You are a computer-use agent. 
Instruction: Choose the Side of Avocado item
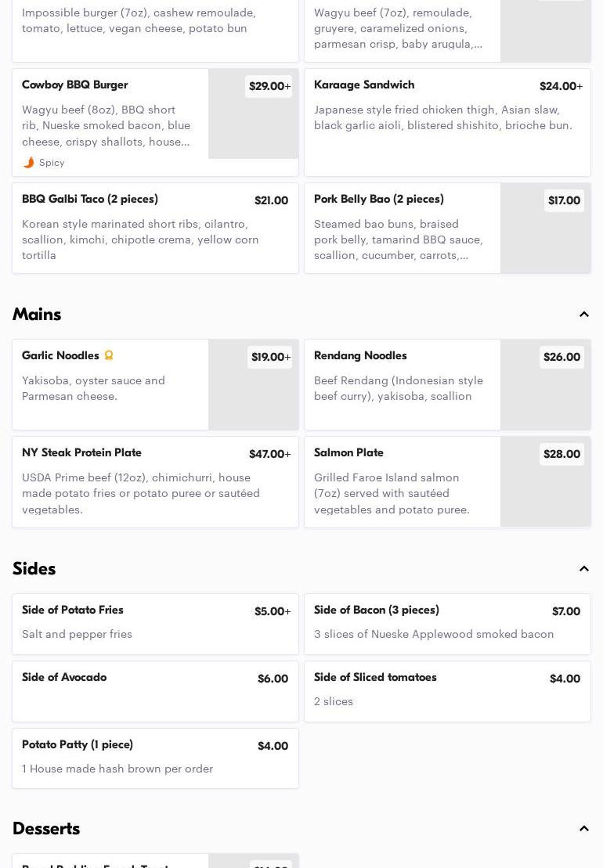(155, 691)
